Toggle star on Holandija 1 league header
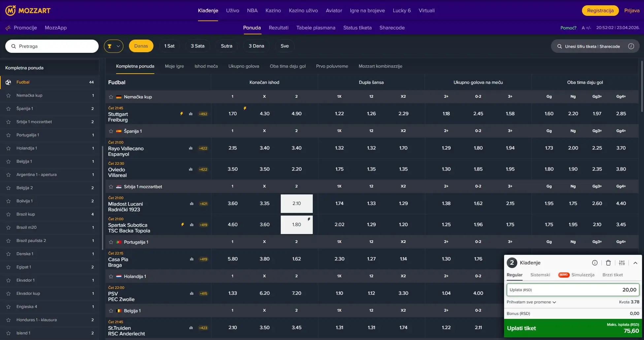This screenshot has width=644, height=340. click(111, 277)
